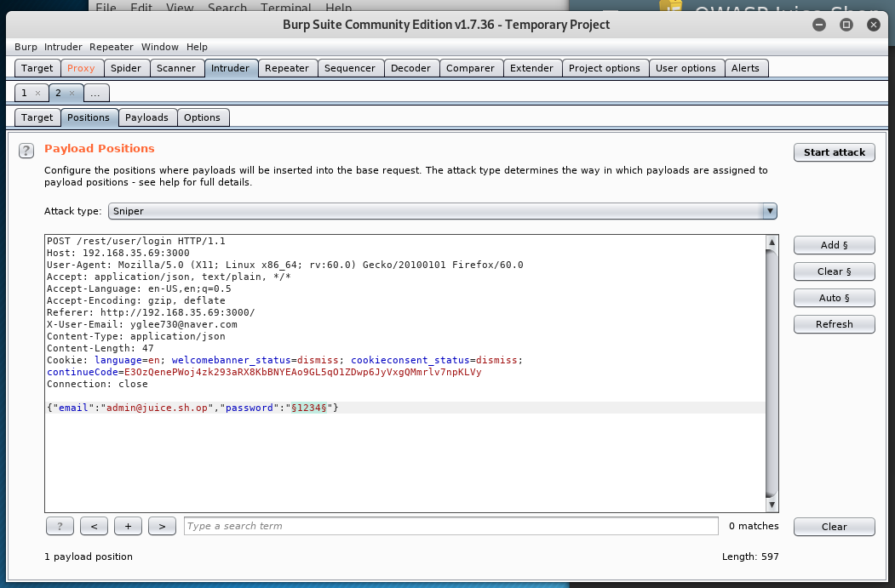Open the Attack type dropdown

(442, 211)
